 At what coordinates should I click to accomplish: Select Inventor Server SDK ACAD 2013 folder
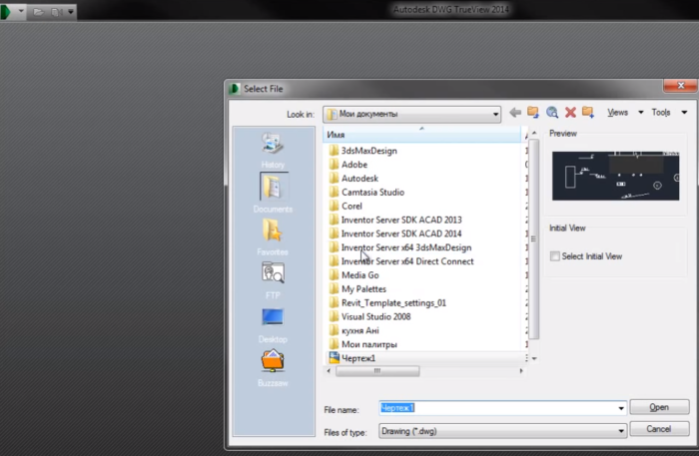click(x=401, y=220)
